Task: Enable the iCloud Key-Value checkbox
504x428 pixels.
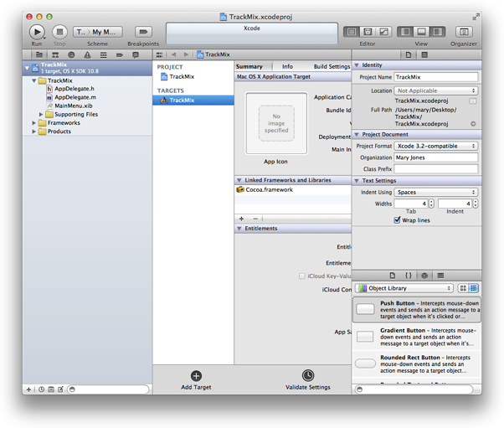Action: (302, 276)
